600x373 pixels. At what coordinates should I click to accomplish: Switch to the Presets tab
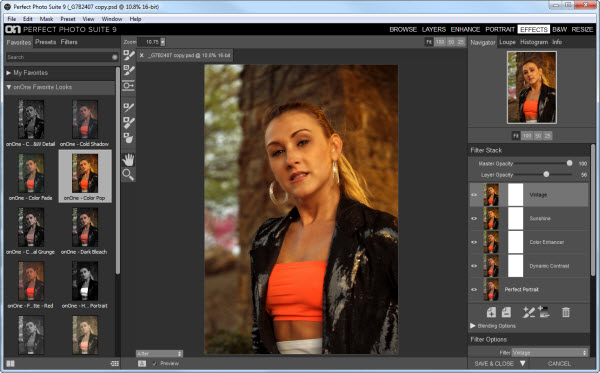coord(46,42)
